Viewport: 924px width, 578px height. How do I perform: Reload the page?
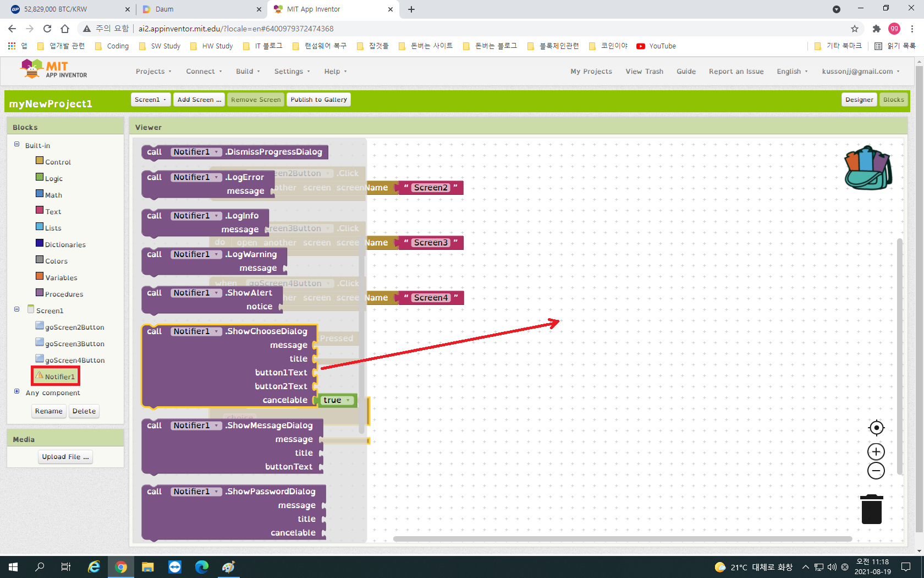pyautogui.click(x=47, y=29)
